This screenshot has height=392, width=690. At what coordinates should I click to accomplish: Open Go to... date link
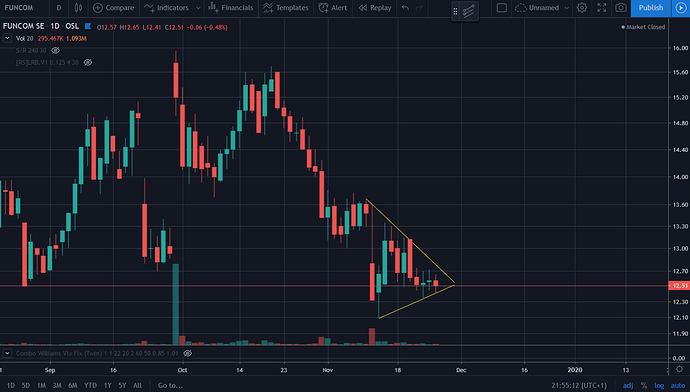pos(170,385)
